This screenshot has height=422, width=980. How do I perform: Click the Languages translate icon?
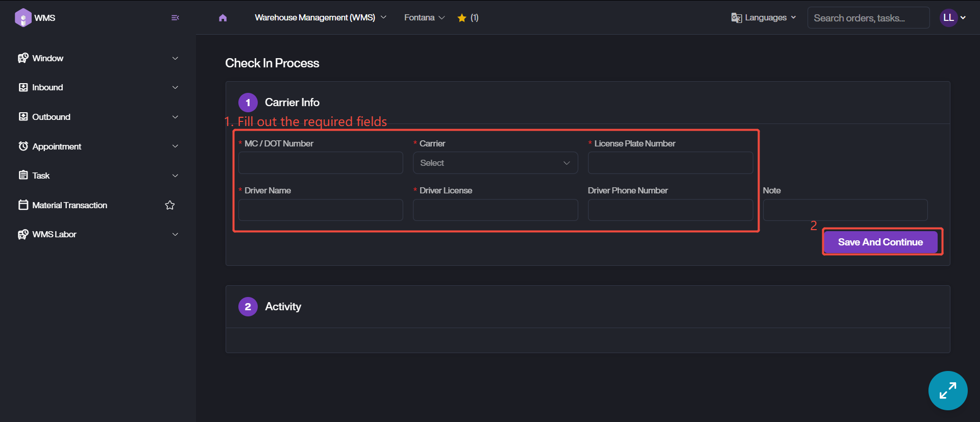(x=736, y=18)
